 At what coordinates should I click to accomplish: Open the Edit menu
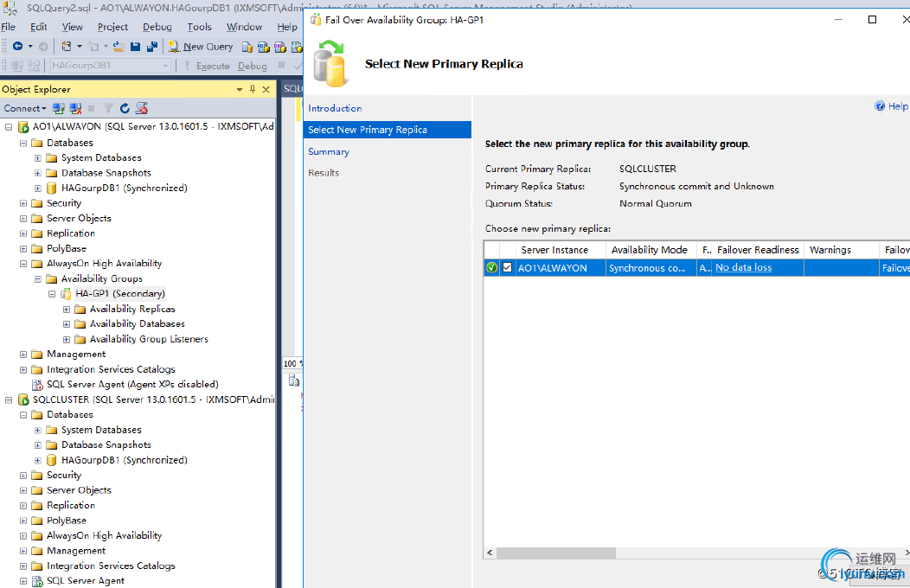click(x=38, y=27)
